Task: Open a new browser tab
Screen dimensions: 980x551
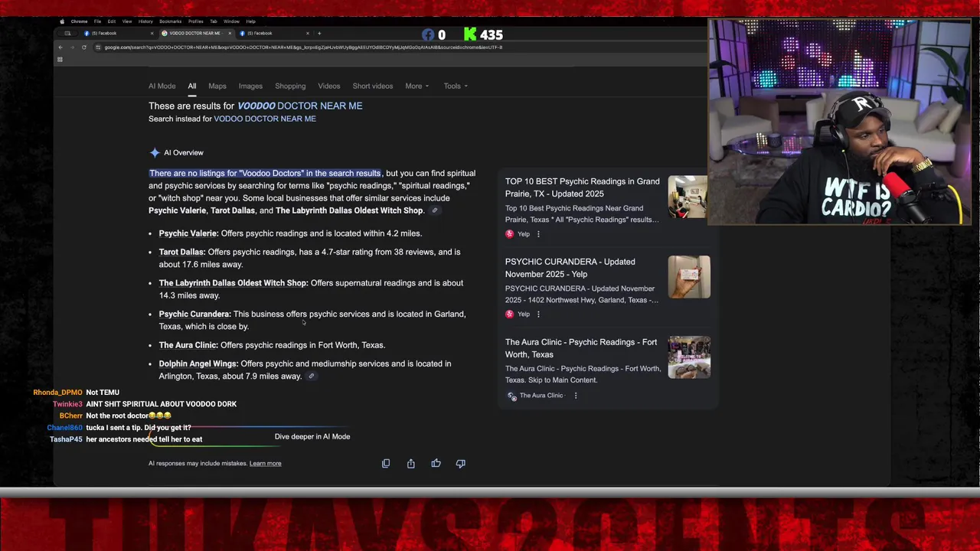Action: pyautogui.click(x=319, y=33)
